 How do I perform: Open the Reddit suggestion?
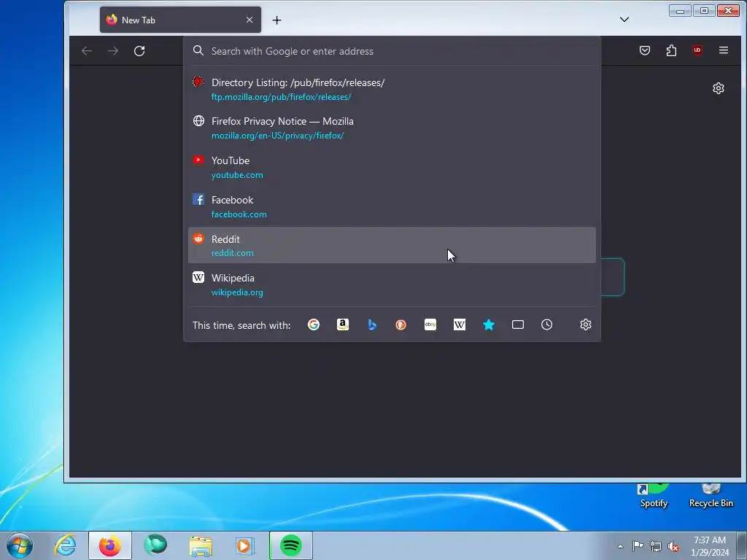point(392,245)
